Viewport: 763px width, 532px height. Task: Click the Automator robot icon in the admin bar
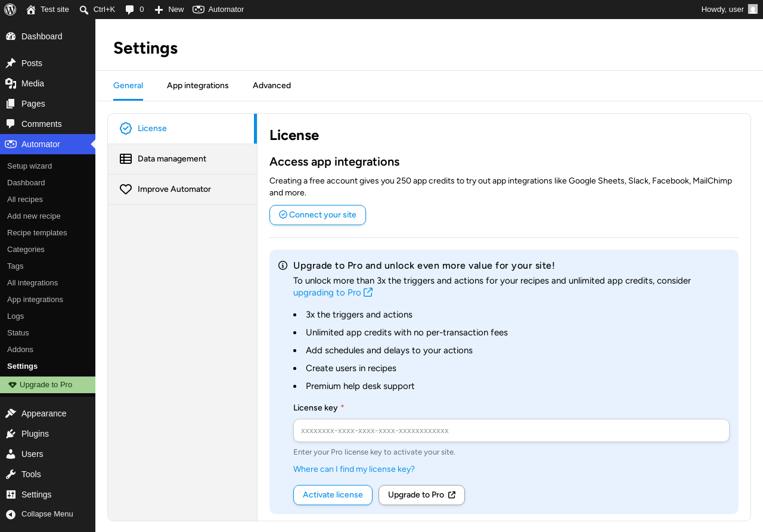198,10
